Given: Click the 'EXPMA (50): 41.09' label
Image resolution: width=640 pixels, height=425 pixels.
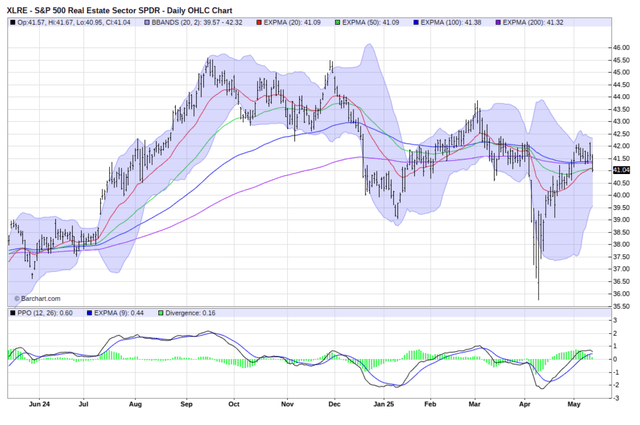Looking at the screenshot, I should 370,22.
